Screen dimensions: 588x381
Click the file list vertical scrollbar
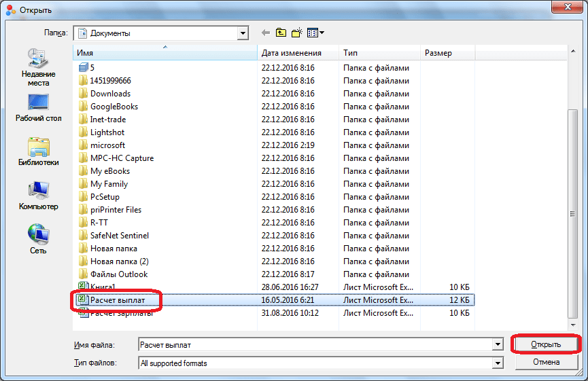(x=572, y=204)
